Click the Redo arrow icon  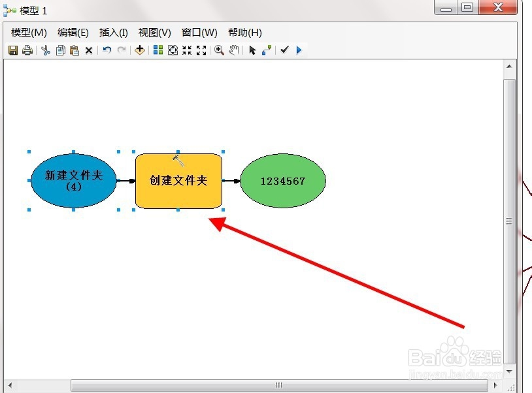[x=122, y=50]
